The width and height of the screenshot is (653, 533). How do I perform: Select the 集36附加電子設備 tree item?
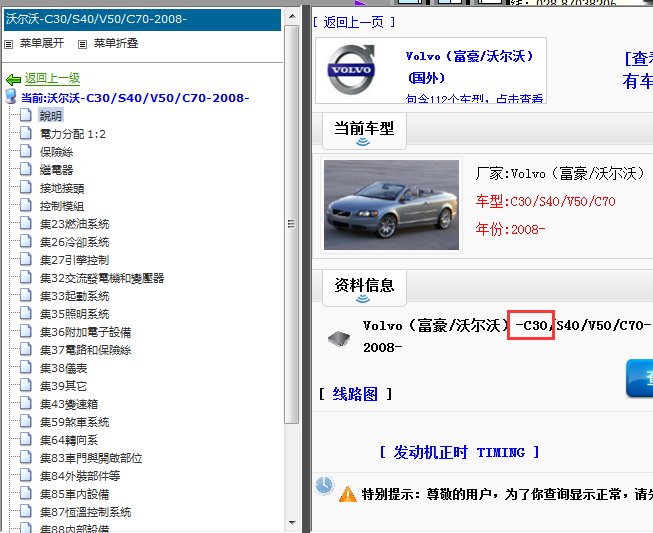pyautogui.click(x=85, y=332)
